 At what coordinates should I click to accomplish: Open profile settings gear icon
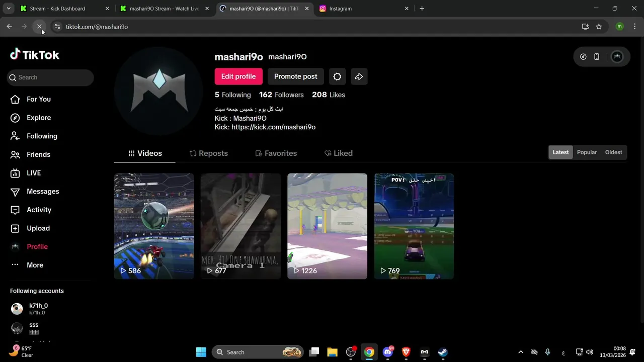(337, 76)
